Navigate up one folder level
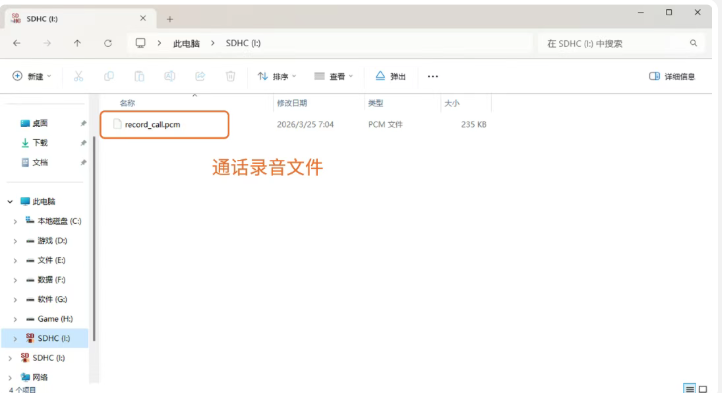 point(77,43)
